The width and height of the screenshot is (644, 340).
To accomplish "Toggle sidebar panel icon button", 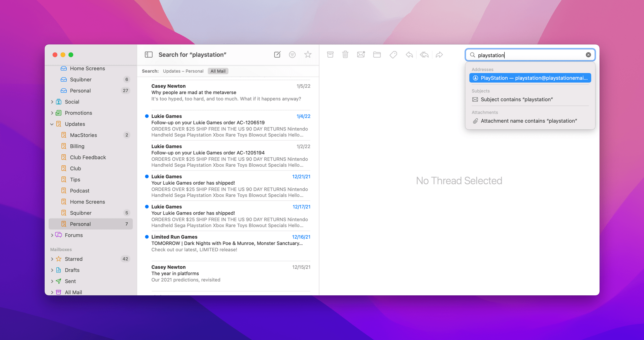I will pos(149,54).
